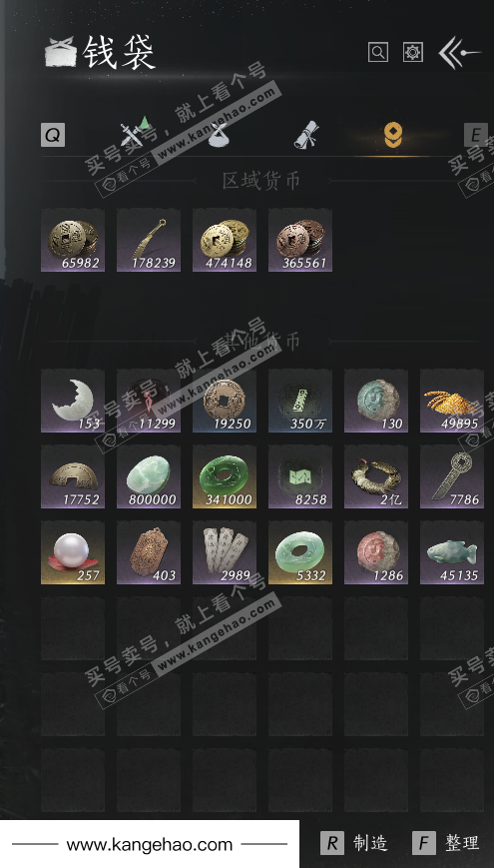Select the key-shaped coin 7786

point(452,476)
